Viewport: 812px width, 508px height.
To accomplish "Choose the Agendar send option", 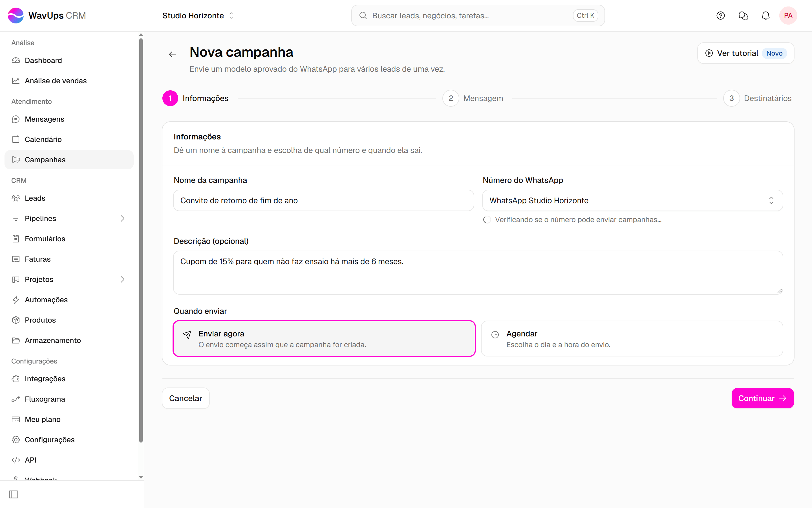I will point(632,339).
